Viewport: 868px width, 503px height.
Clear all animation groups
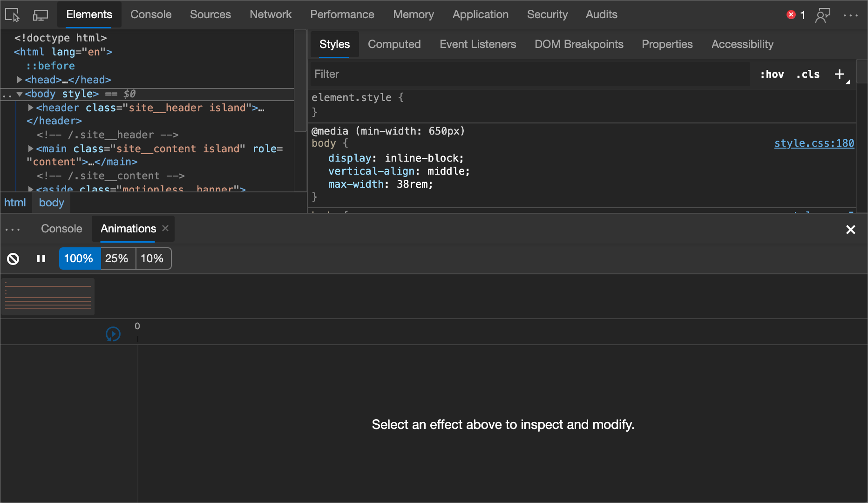click(13, 258)
